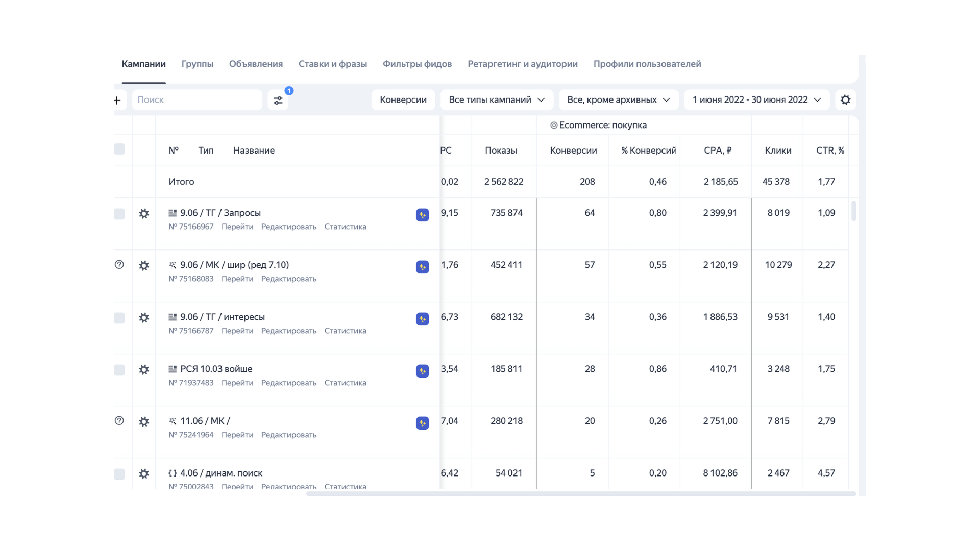980x551 pixels.
Task: Click the campaign type icon next to 9.06 / МК / шир
Action: (x=172, y=264)
